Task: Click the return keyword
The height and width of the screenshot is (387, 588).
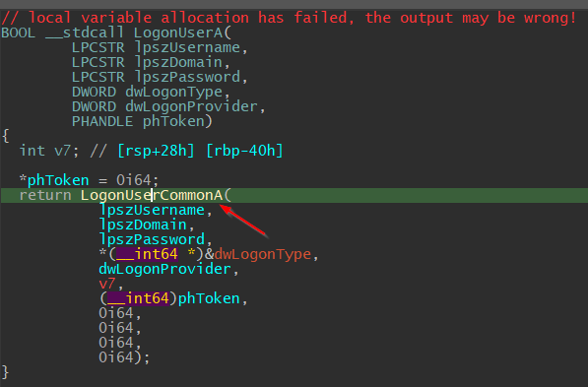Action: click(x=45, y=195)
